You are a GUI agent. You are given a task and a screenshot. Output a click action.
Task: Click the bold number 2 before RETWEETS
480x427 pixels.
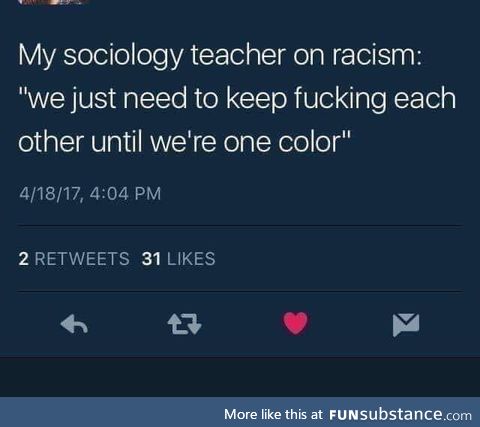(x=23, y=259)
